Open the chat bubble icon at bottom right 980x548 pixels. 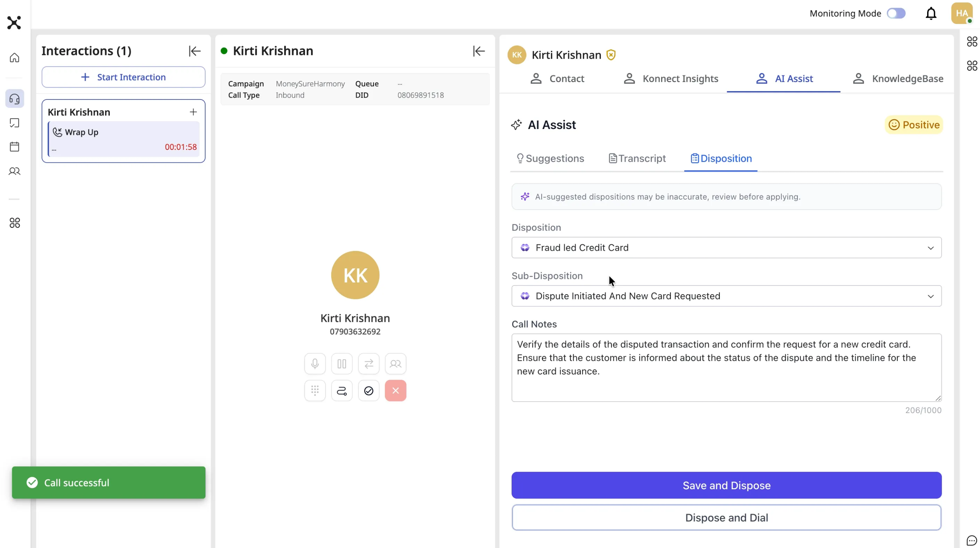[971, 540]
